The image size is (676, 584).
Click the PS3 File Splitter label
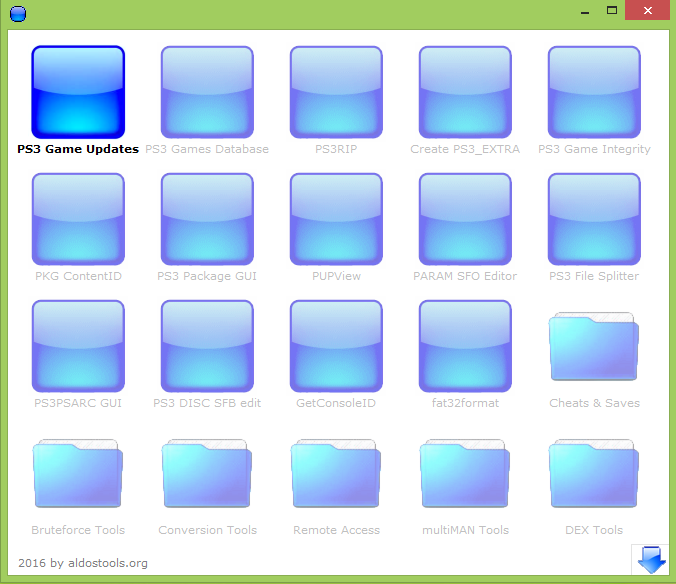pos(594,276)
